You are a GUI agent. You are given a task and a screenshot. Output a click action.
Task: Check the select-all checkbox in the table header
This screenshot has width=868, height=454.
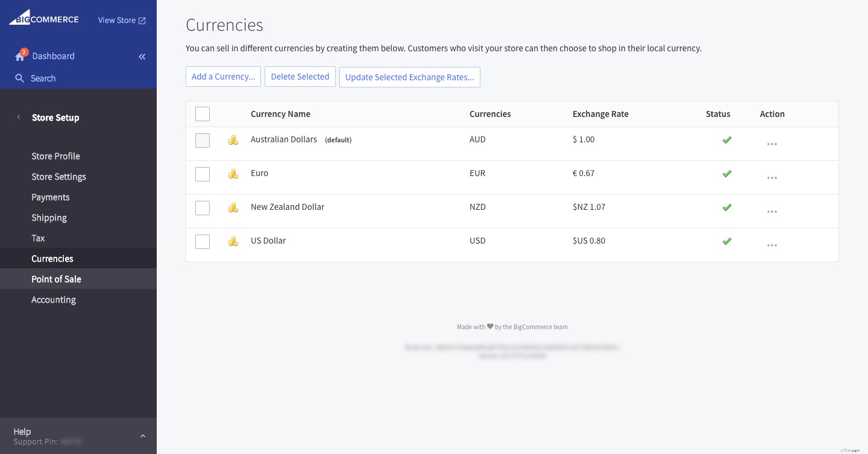point(203,114)
